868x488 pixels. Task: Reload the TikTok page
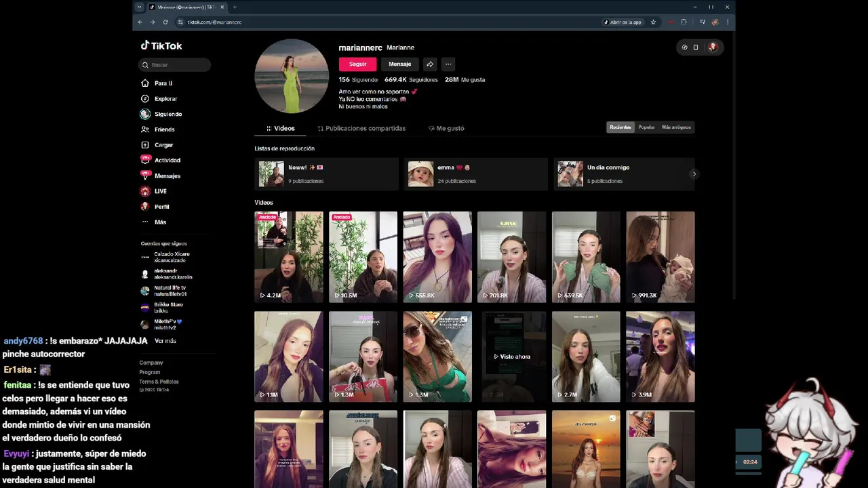pos(165,22)
